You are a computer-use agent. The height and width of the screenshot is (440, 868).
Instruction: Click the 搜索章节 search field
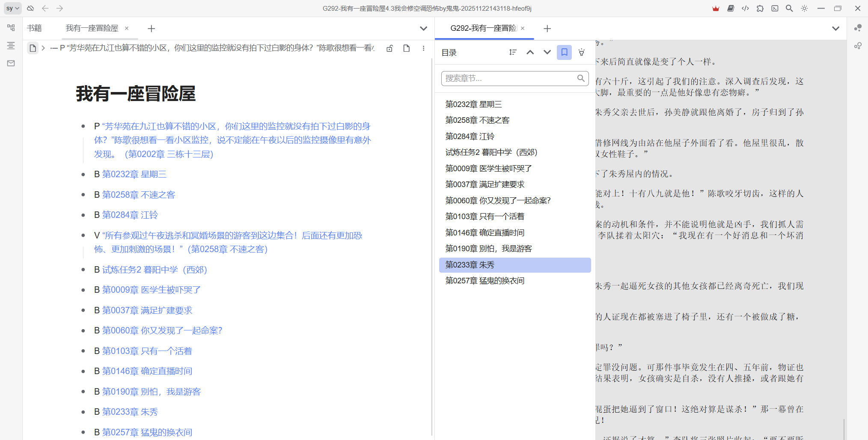510,78
